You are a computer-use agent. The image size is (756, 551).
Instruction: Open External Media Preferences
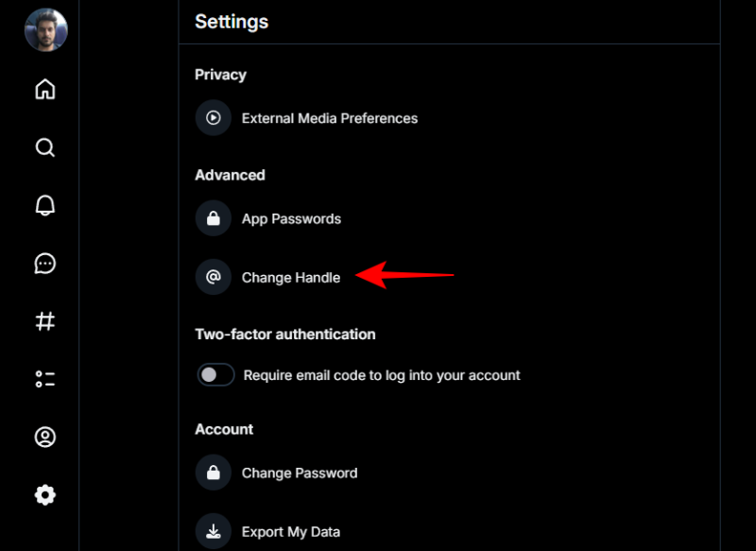click(x=329, y=119)
